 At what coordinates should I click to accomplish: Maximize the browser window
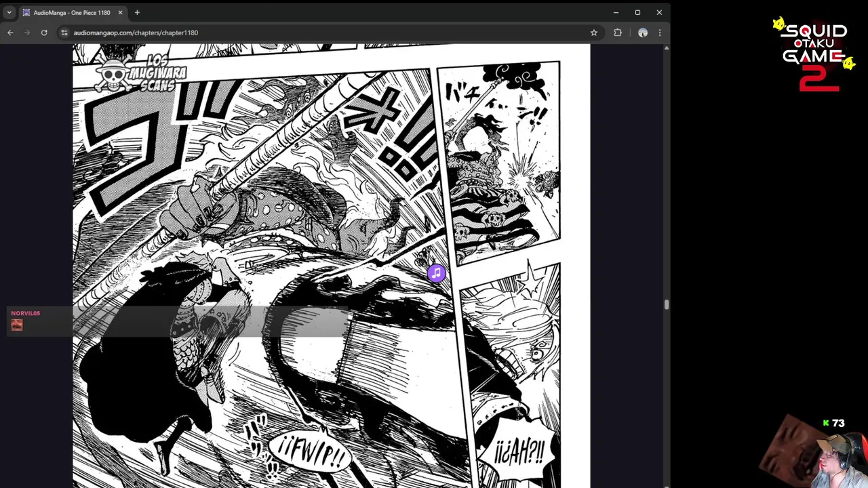[x=637, y=12]
